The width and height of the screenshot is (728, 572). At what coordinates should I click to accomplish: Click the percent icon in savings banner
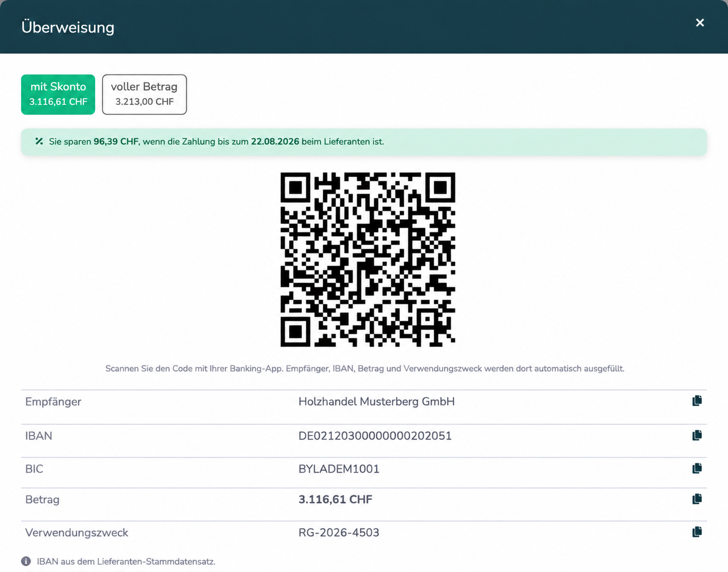39,142
